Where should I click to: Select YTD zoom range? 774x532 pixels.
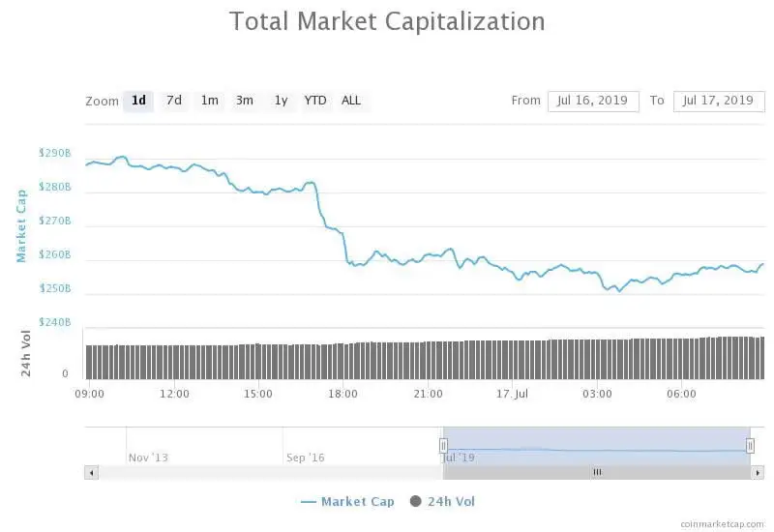(315, 101)
